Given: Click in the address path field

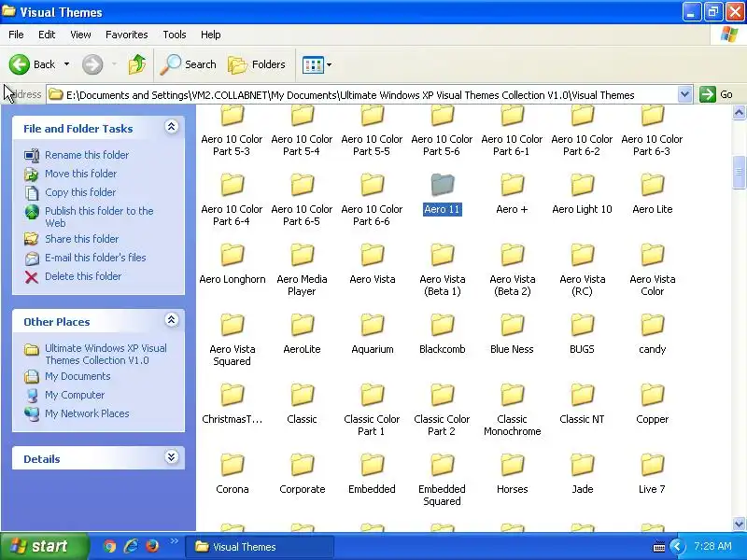Looking at the screenshot, I should coord(362,95).
